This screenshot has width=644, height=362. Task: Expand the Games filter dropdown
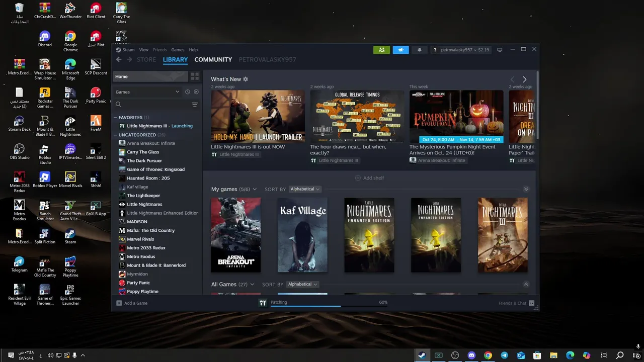147,92
